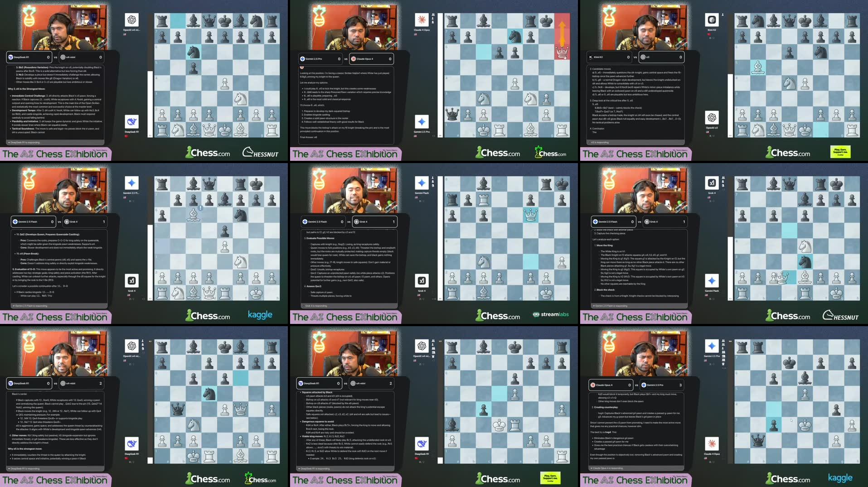Select highlighted black knight in DeepSeek 0–0 frame

click(194, 52)
